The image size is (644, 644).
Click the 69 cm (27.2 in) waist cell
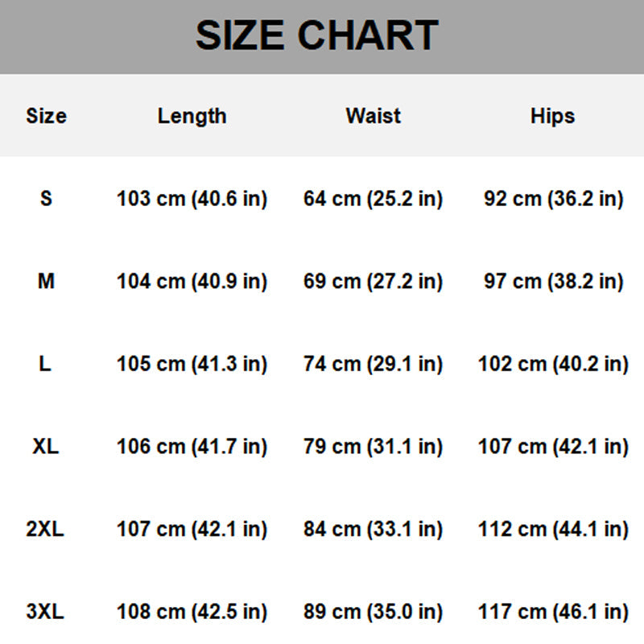pos(373,282)
